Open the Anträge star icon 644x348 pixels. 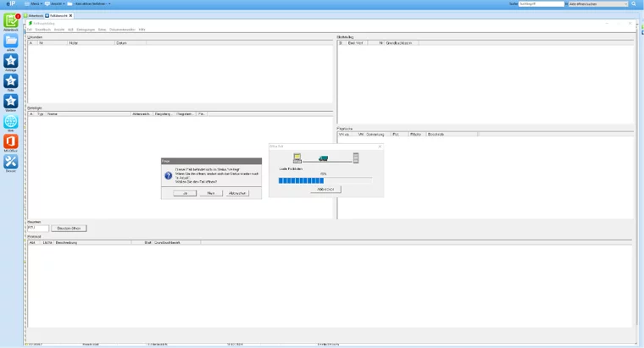(x=11, y=62)
